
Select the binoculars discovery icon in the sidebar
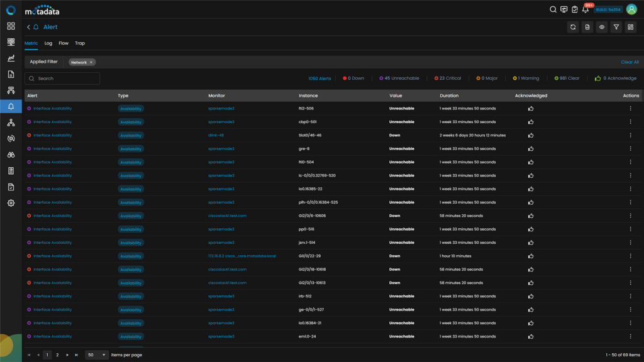(x=10, y=155)
